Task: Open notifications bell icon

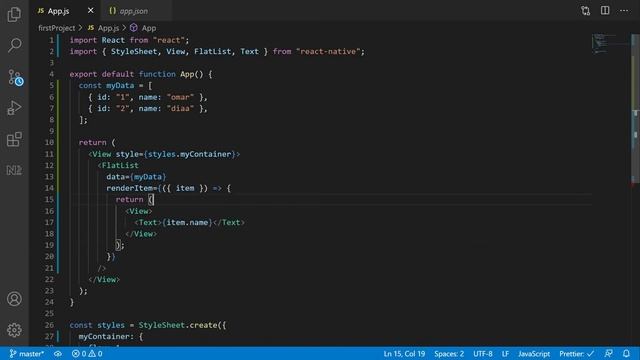Action: (626, 353)
